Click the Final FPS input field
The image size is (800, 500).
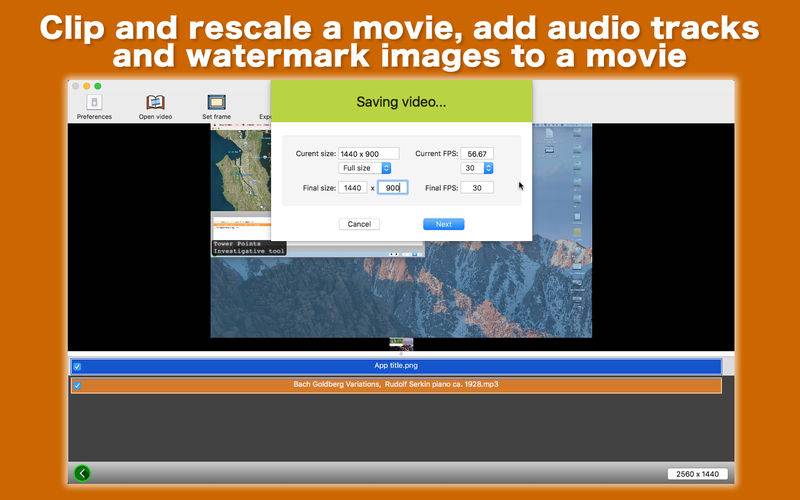tap(477, 187)
